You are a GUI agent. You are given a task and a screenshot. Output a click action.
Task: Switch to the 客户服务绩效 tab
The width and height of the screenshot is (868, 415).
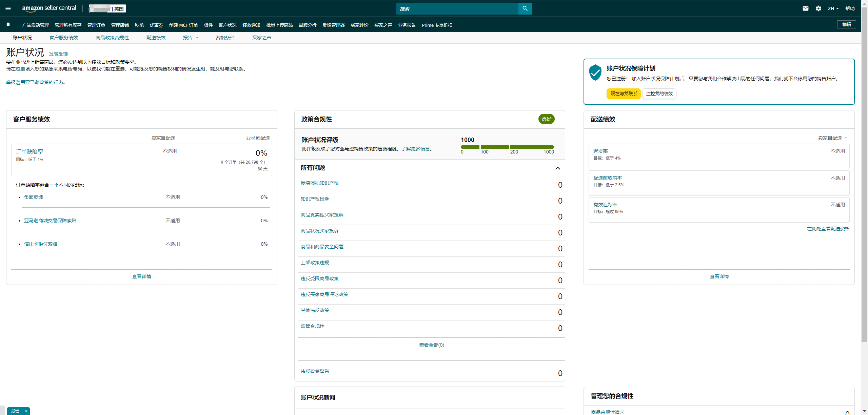coord(64,38)
